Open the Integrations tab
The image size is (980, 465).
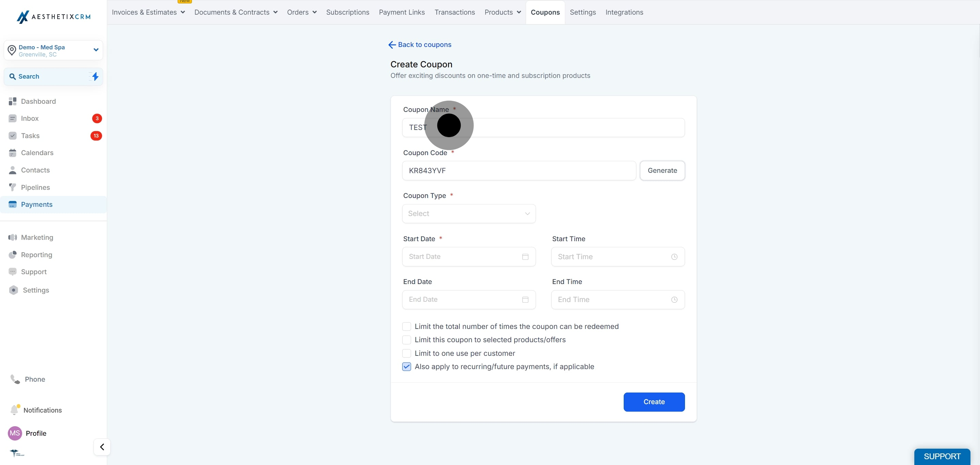tap(624, 12)
